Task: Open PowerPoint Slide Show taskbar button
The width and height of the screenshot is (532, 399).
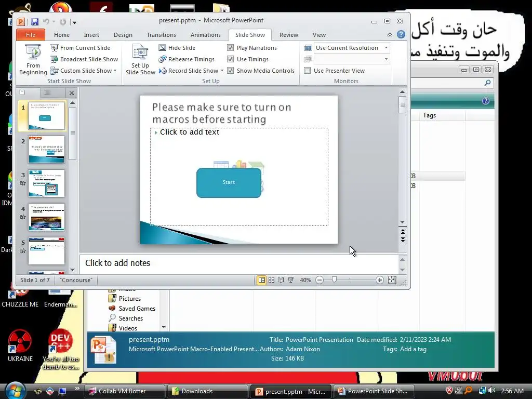Action: coord(373,391)
